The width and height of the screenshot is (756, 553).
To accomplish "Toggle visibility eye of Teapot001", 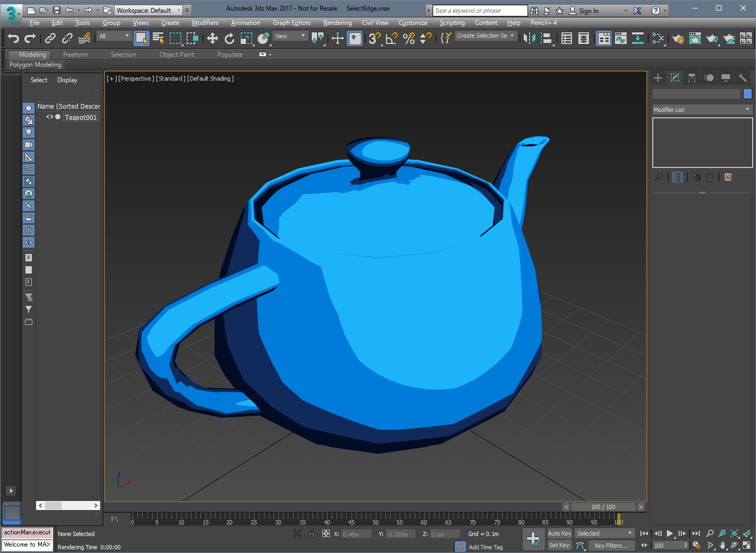I will (x=49, y=117).
